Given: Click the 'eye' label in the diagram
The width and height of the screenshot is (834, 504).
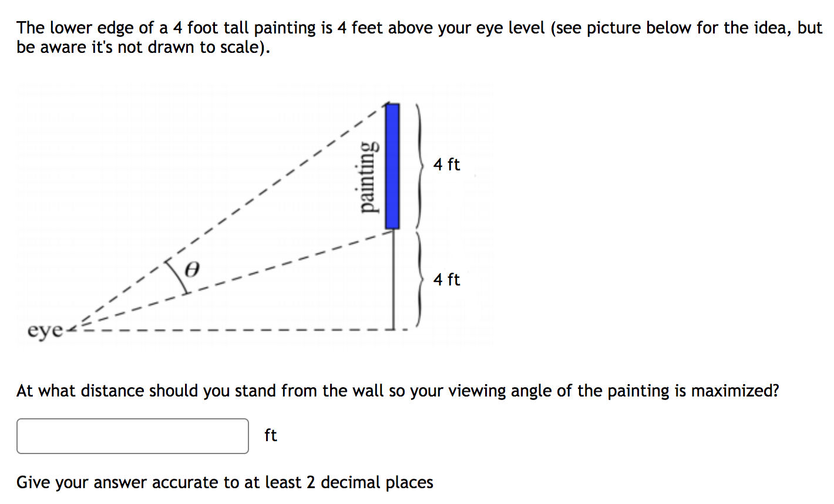Looking at the screenshot, I should pos(46,331).
